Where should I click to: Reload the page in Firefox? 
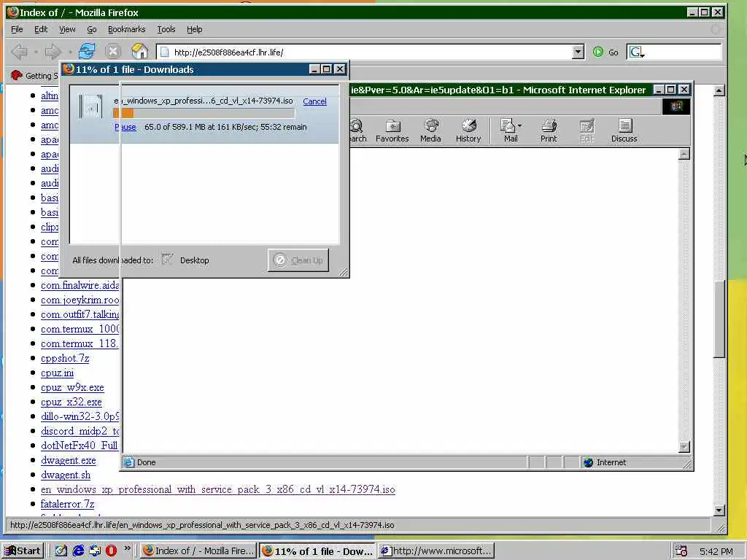click(87, 51)
